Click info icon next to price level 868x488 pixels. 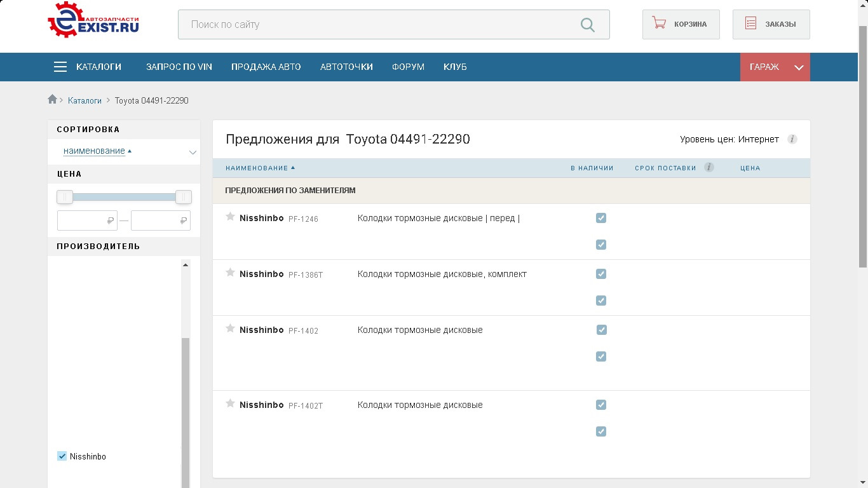coord(792,139)
